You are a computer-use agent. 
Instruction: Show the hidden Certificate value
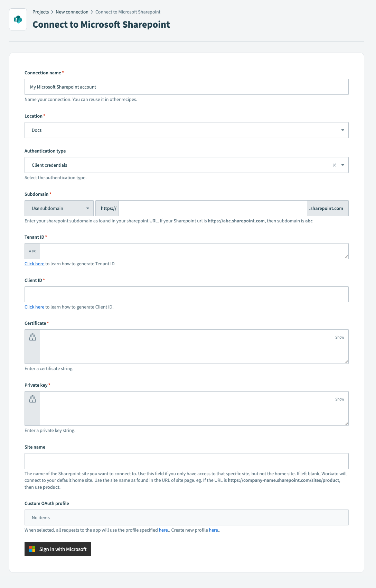pos(339,337)
